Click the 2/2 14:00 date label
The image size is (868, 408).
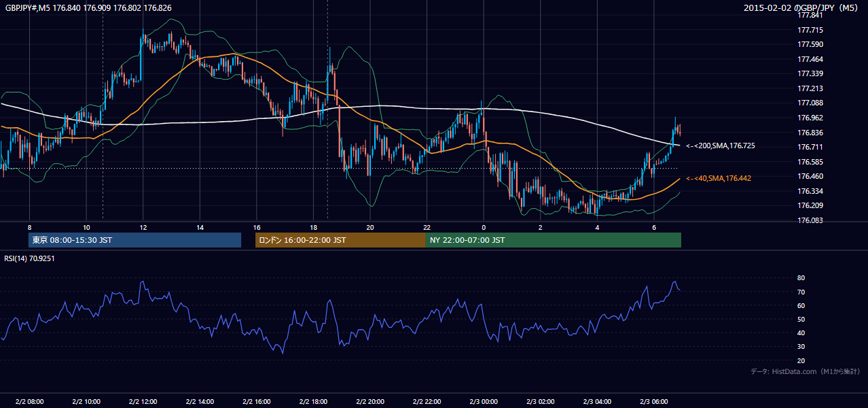200,401
